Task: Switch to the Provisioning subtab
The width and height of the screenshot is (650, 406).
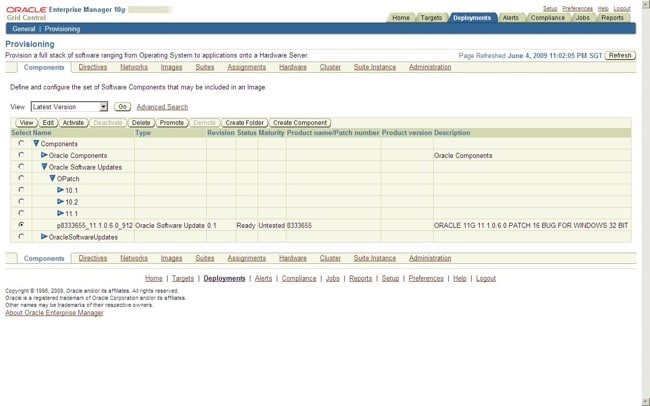Action: coord(62,29)
